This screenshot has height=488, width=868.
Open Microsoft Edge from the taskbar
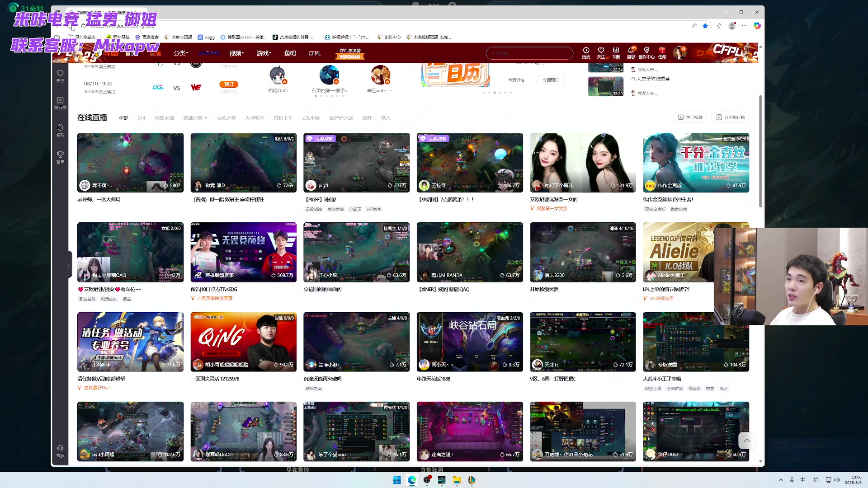412,480
